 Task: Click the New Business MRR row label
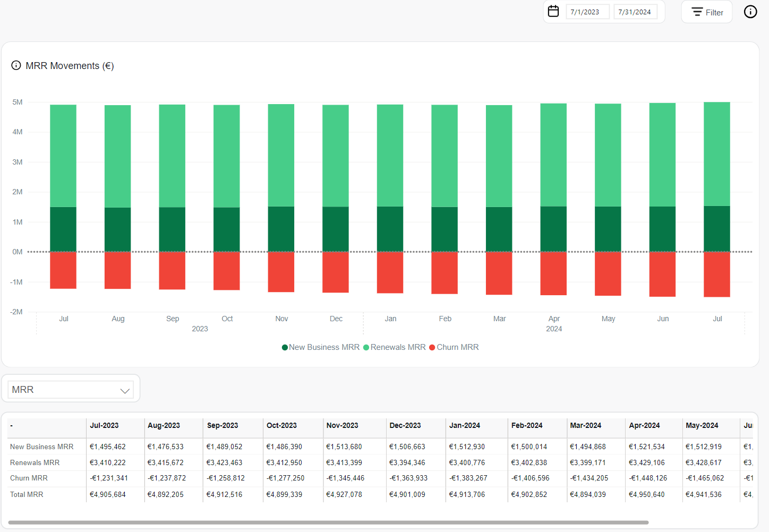click(41, 447)
